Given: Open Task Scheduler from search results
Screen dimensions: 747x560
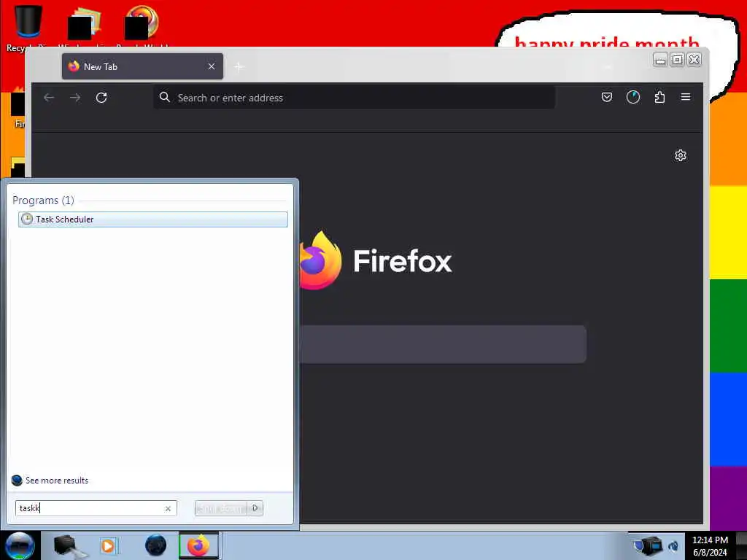Looking at the screenshot, I should click(x=152, y=219).
